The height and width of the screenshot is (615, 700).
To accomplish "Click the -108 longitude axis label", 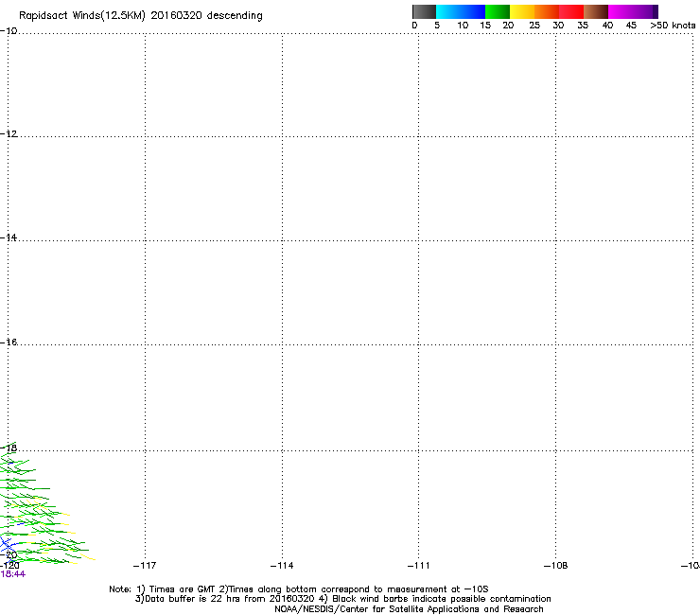I will click(x=555, y=566).
